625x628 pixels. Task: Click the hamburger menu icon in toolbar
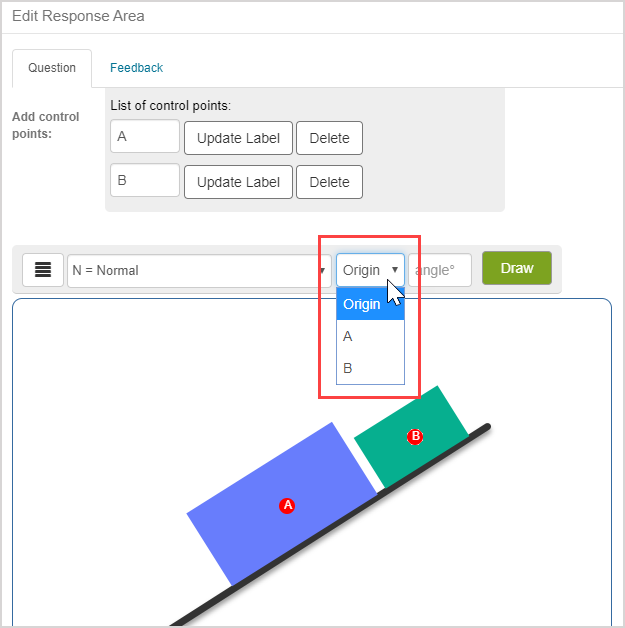point(43,270)
